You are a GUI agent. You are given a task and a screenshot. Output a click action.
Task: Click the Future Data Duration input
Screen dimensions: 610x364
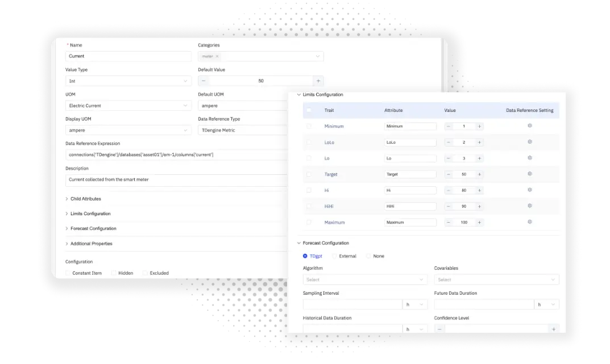click(x=484, y=304)
